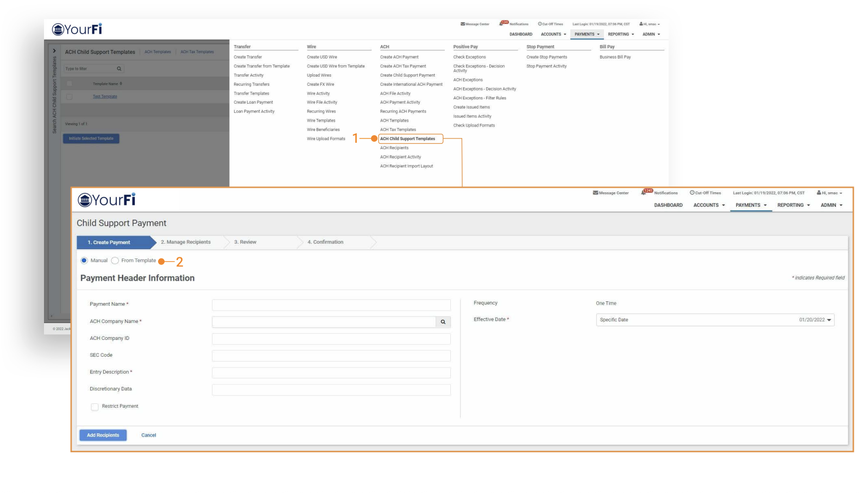
Task: Select the From Template radio button
Action: pos(115,261)
